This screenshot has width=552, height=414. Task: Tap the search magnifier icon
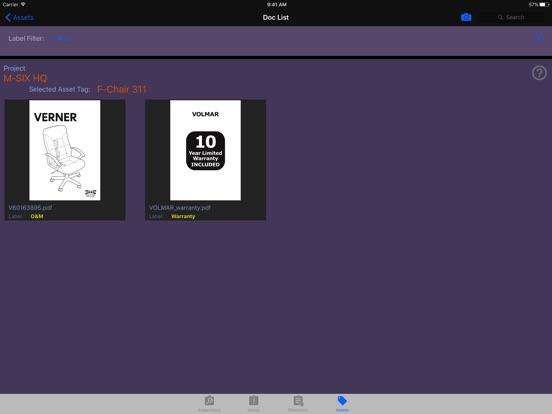pos(500,17)
